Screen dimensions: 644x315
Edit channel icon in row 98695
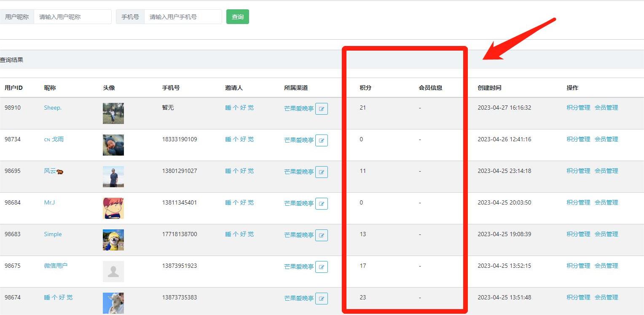(x=322, y=172)
